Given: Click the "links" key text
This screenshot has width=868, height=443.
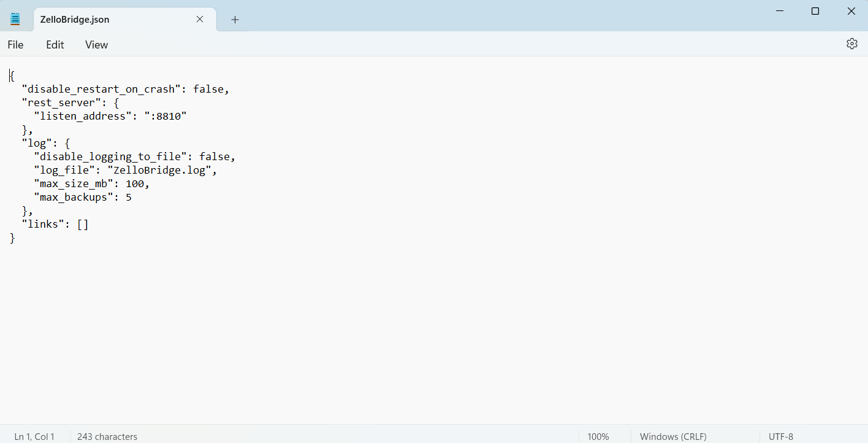Looking at the screenshot, I should (43, 225).
